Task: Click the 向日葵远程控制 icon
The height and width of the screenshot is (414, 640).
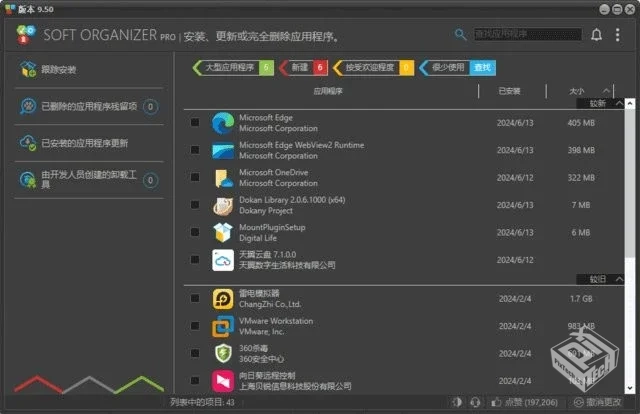Action: [x=223, y=381]
